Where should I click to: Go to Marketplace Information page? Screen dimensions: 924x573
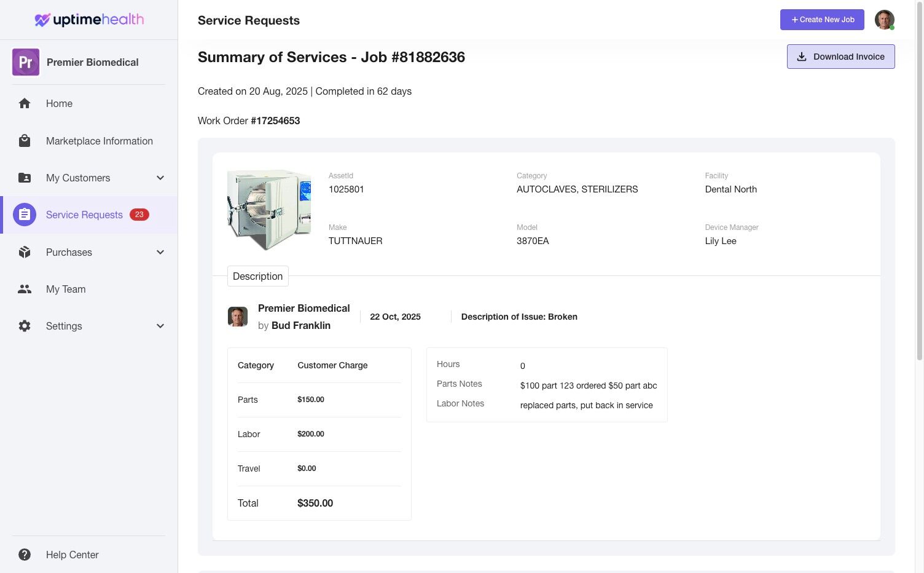pyautogui.click(x=99, y=141)
